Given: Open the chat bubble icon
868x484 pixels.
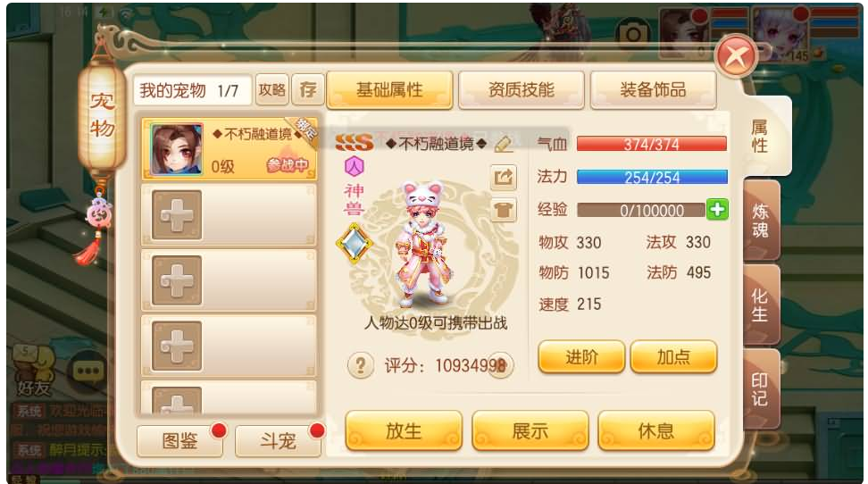Looking at the screenshot, I should coord(88,371).
